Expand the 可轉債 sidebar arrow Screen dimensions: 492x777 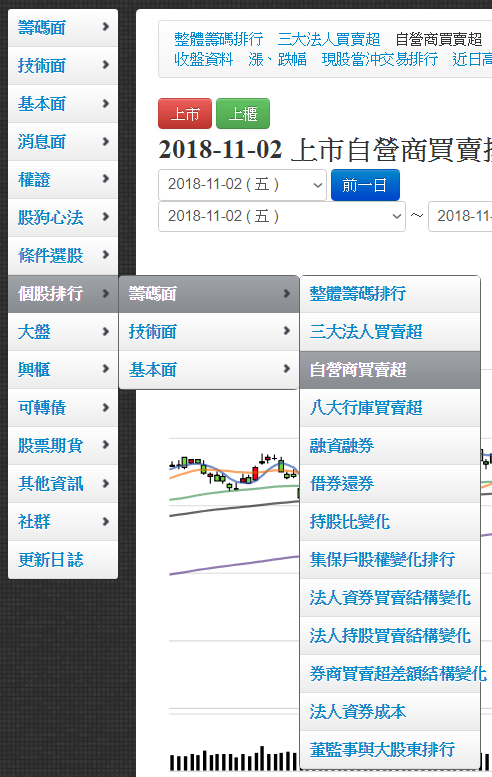[x=106, y=407]
